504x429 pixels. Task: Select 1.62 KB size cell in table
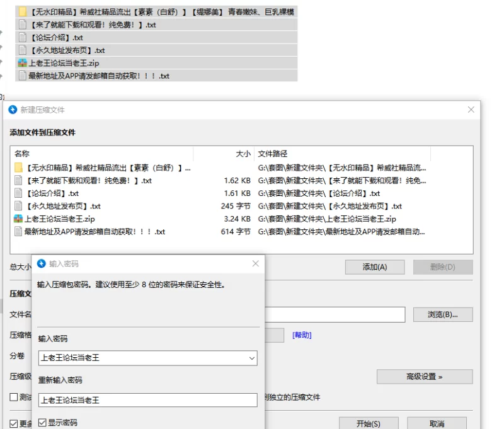coord(238,180)
